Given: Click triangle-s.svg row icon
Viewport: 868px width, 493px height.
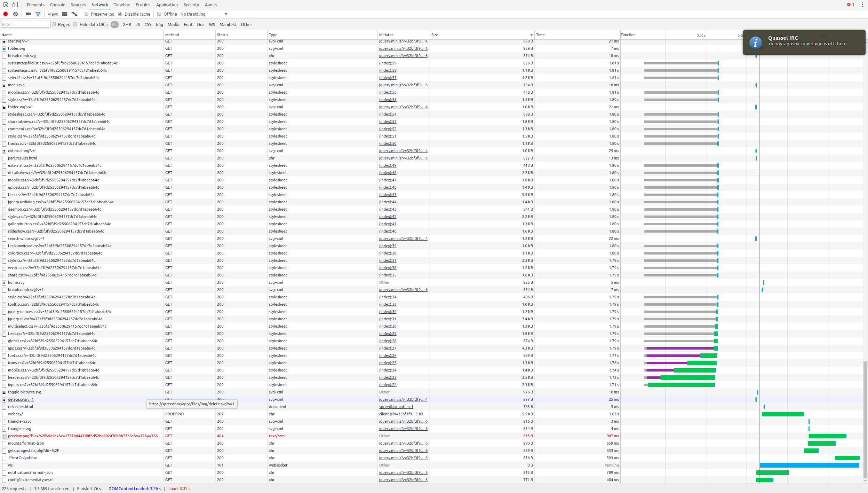Looking at the screenshot, I should point(4,429).
